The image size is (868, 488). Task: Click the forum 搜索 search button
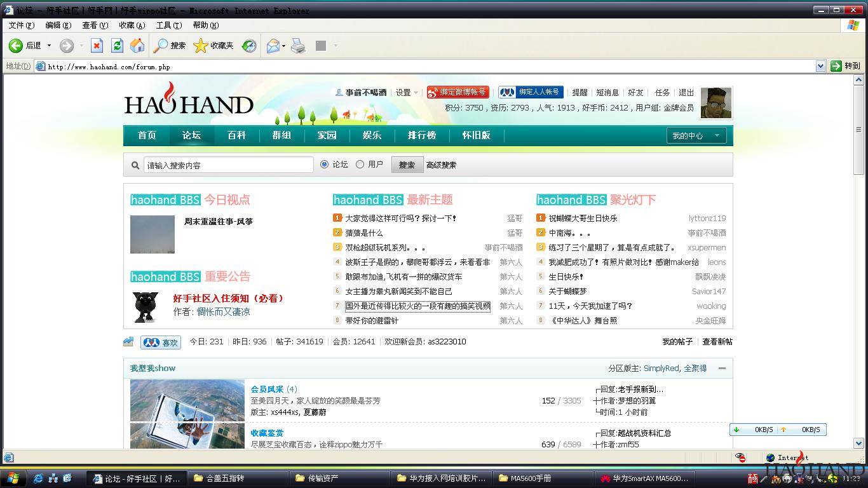407,165
